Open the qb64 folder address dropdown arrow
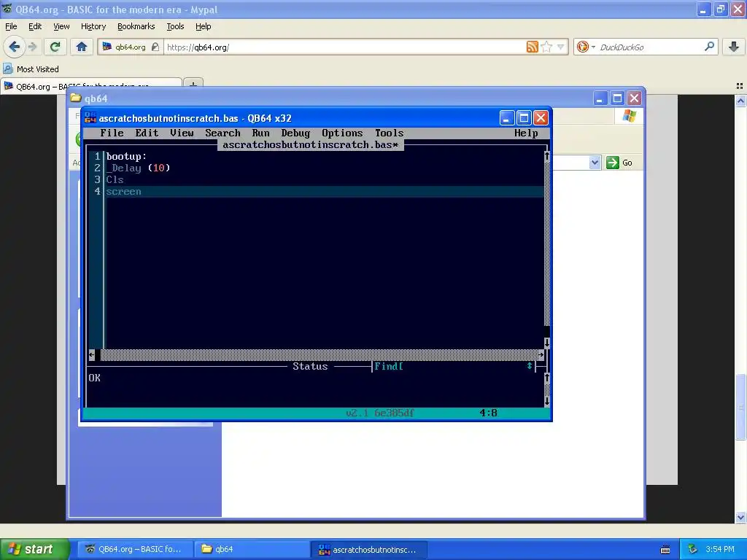 click(x=595, y=163)
